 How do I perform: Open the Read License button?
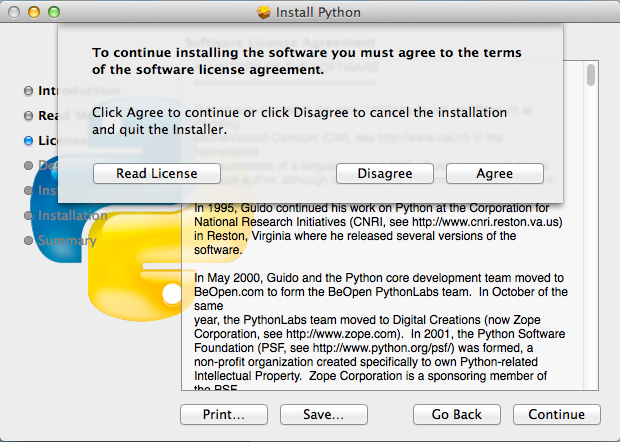[x=157, y=173]
